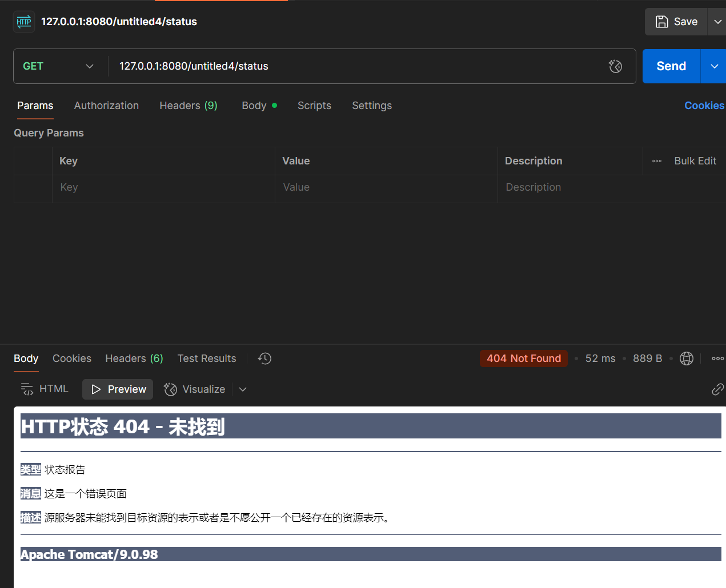Open the response Cookies tab
Screen dimensions: 726x588
72,359
